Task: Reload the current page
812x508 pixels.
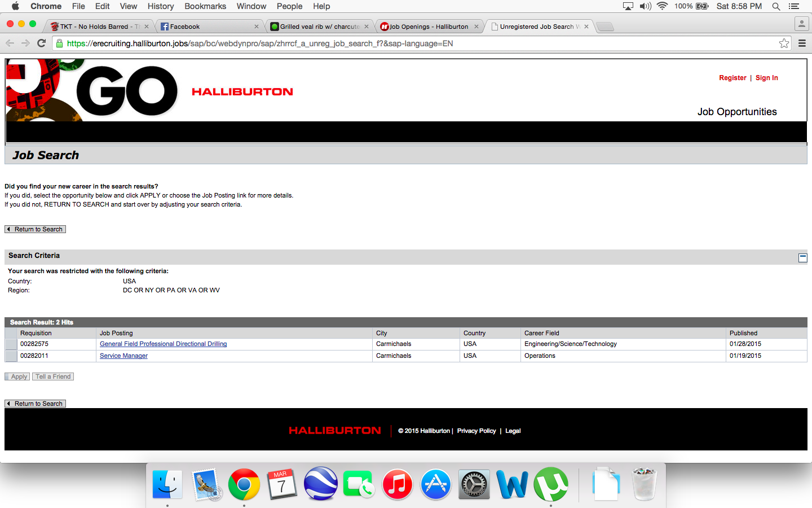Action: tap(41, 43)
